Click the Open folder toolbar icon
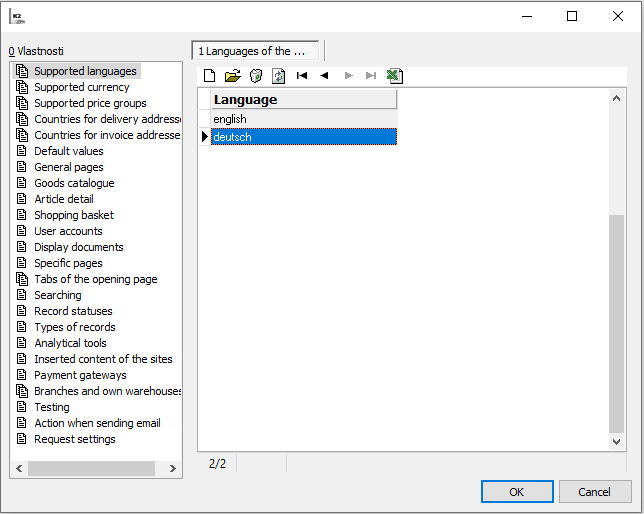Image resolution: width=644 pixels, height=514 pixels. 232,76
